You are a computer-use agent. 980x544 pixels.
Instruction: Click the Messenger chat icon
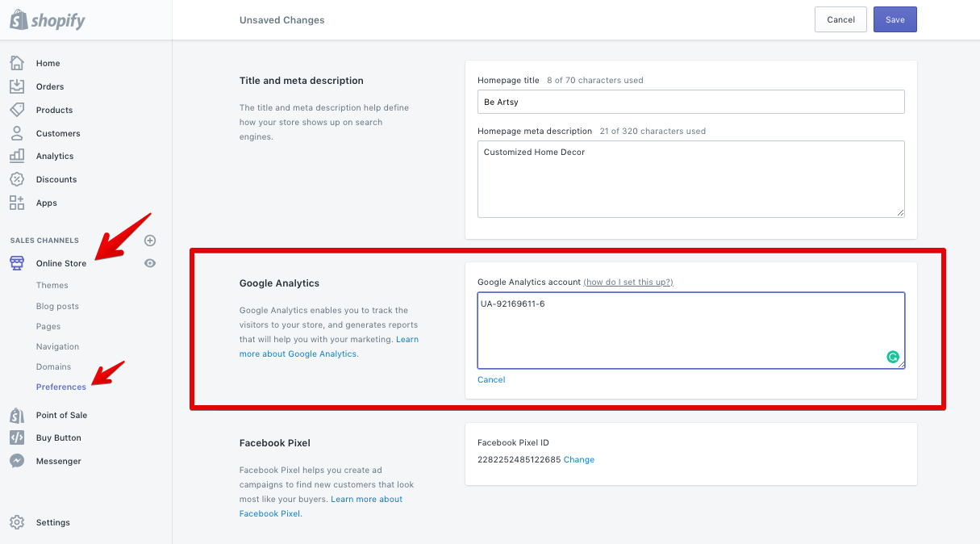coord(17,461)
